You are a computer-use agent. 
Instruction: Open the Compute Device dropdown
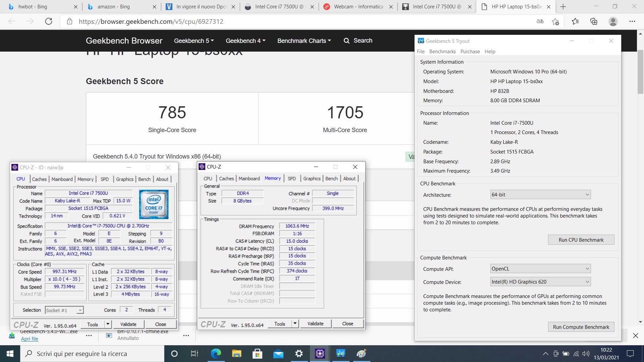coord(540,282)
